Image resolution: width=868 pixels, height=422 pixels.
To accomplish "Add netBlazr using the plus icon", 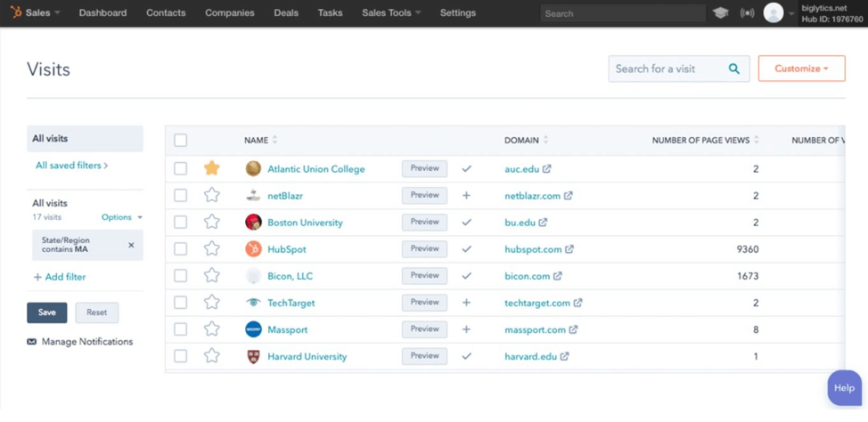I will 466,195.
